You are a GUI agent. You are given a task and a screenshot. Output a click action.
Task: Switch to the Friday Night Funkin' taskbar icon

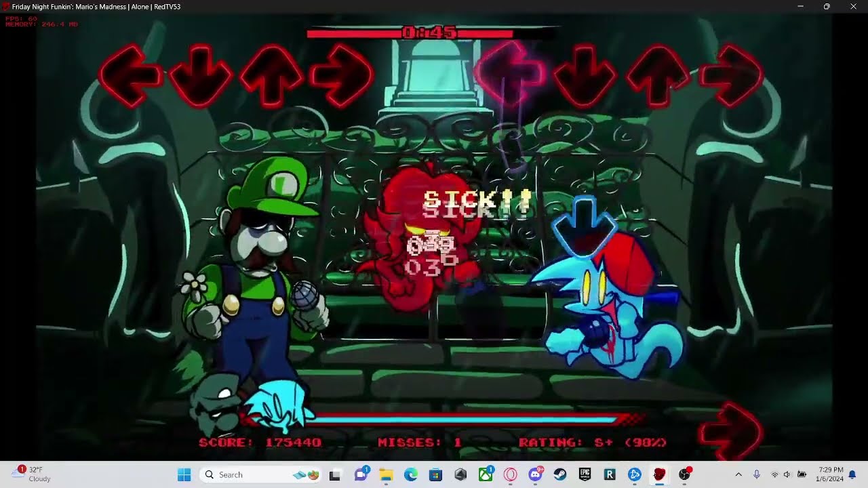[659, 475]
